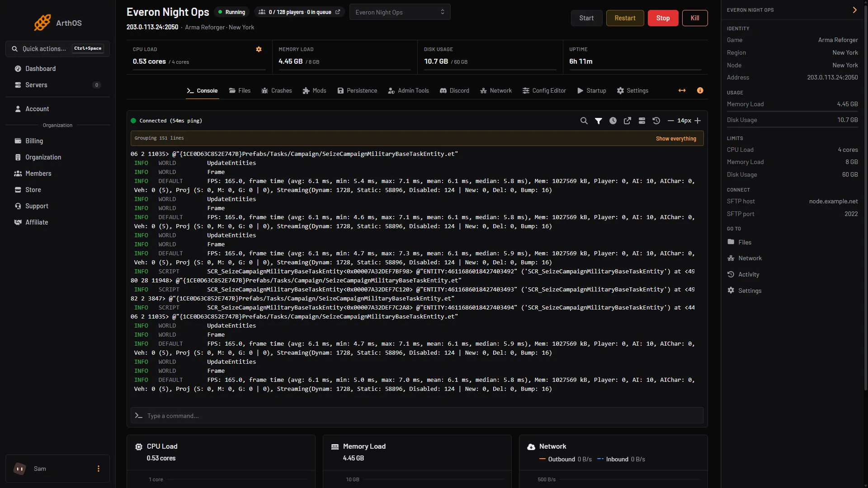Open console history icon
The width and height of the screenshot is (868, 488).
coord(656,121)
